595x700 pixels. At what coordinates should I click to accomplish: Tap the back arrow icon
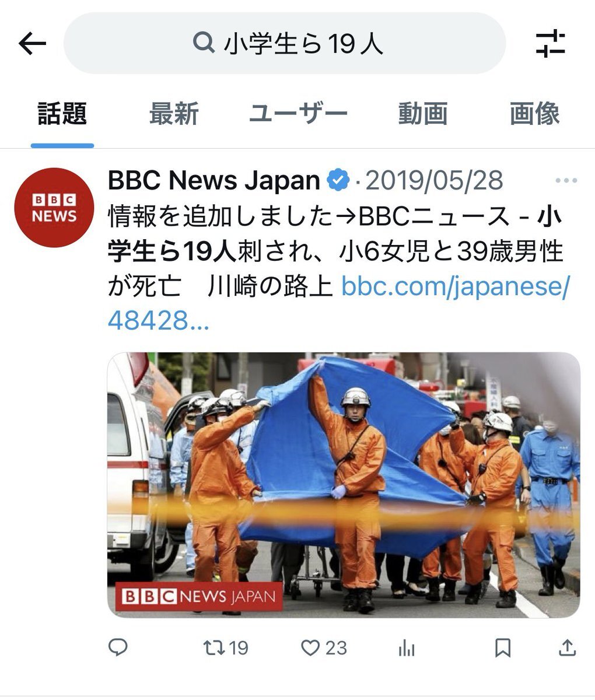pyautogui.click(x=32, y=44)
